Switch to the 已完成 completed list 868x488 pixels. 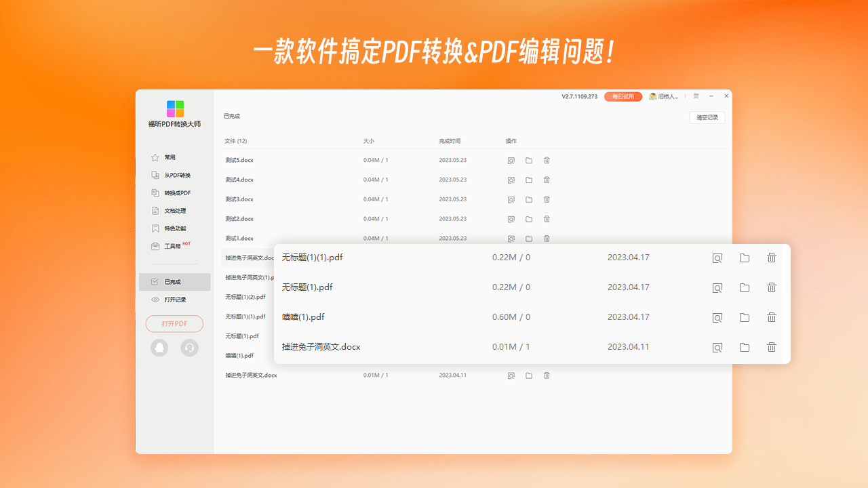pyautogui.click(x=174, y=281)
